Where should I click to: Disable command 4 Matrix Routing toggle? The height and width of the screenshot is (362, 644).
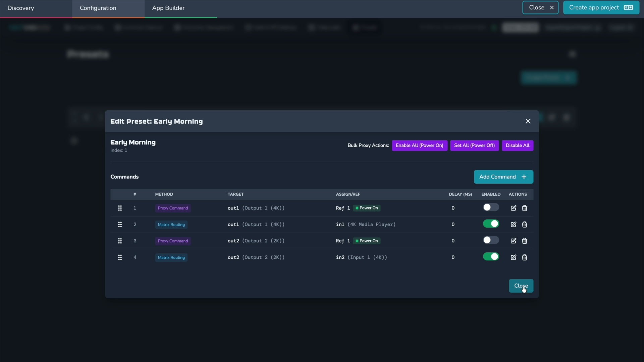491,257
